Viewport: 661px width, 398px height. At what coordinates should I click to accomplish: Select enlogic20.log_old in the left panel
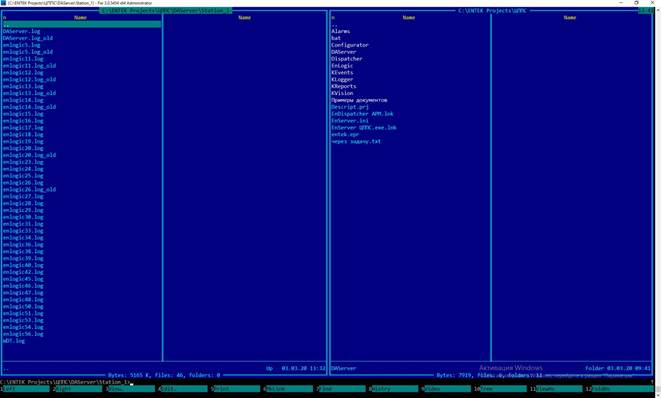(x=30, y=155)
